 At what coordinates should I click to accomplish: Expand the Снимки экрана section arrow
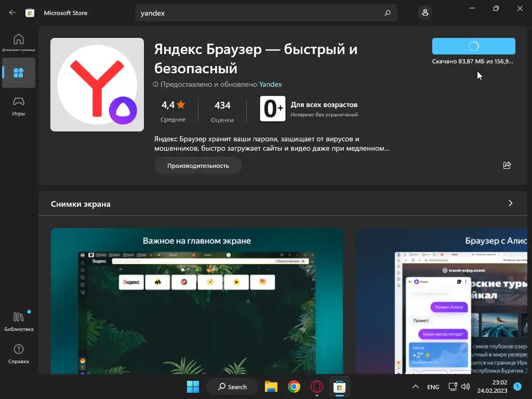[x=510, y=203]
